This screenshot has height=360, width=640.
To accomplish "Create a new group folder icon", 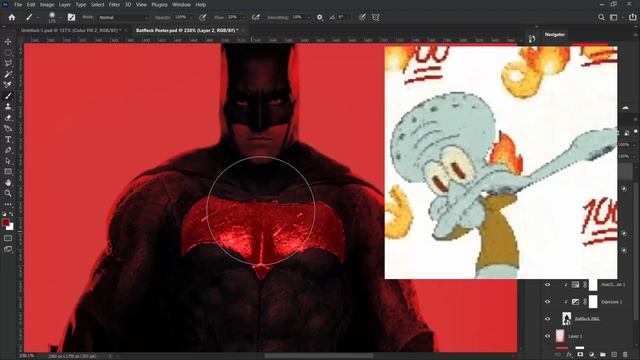I will click(603, 355).
